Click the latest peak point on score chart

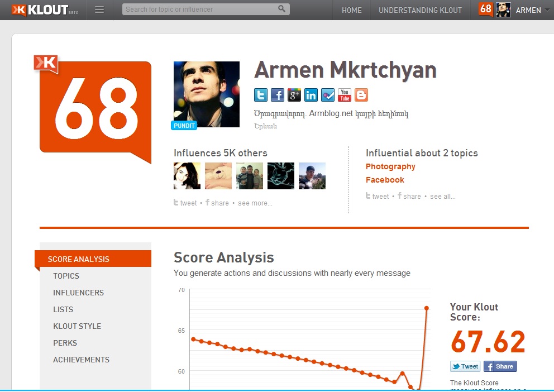click(427, 308)
